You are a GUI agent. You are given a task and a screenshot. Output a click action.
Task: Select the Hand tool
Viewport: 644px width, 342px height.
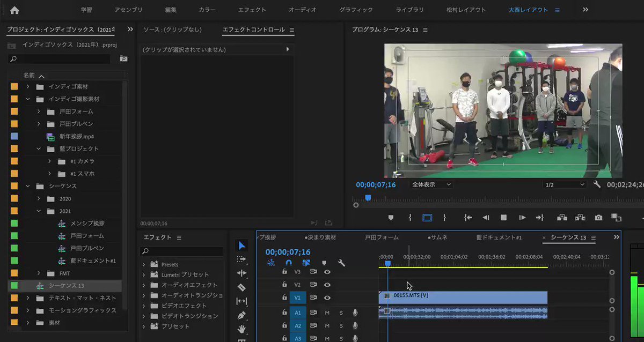242,329
